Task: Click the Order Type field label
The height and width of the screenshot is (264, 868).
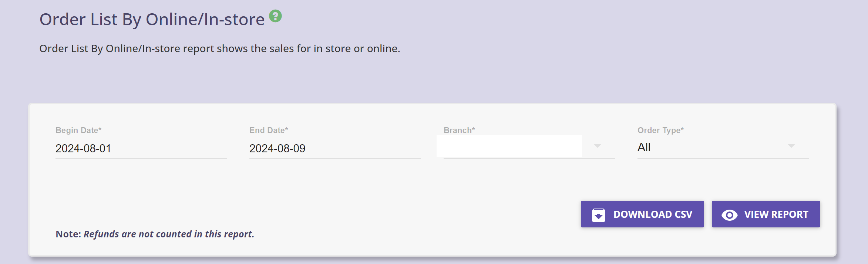Action: 660,130
